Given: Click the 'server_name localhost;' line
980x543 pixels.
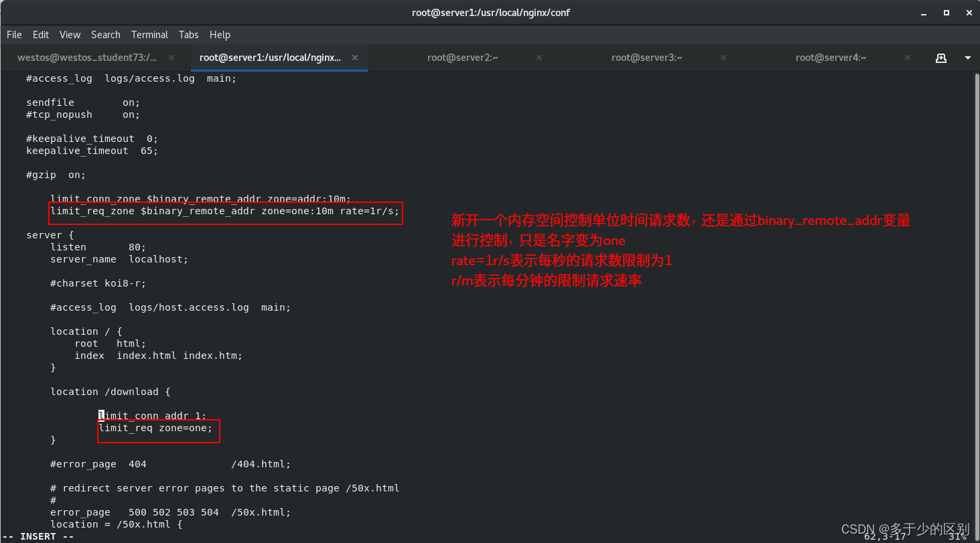Looking at the screenshot, I should [119, 259].
